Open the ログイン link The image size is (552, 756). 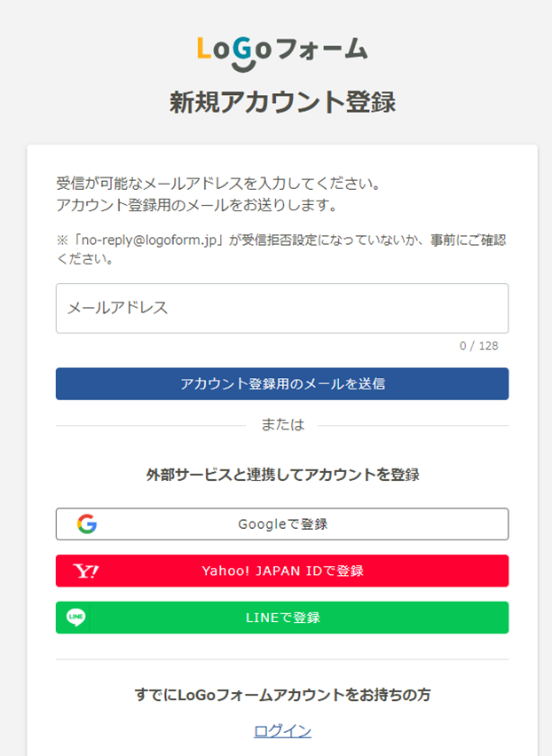(282, 731)
